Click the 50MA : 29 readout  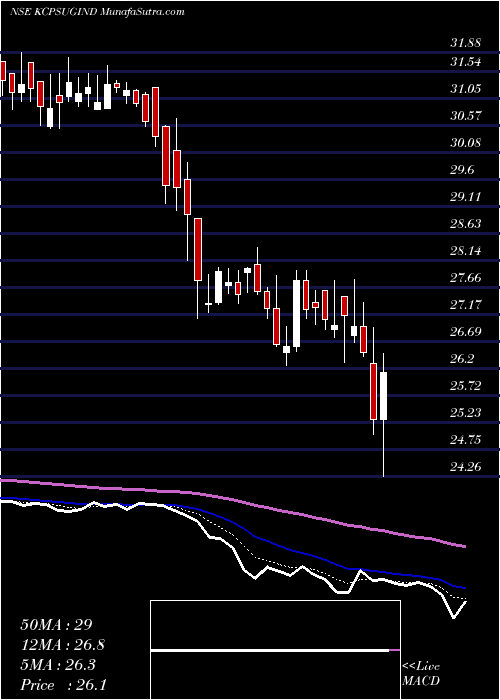click(56, 625)
